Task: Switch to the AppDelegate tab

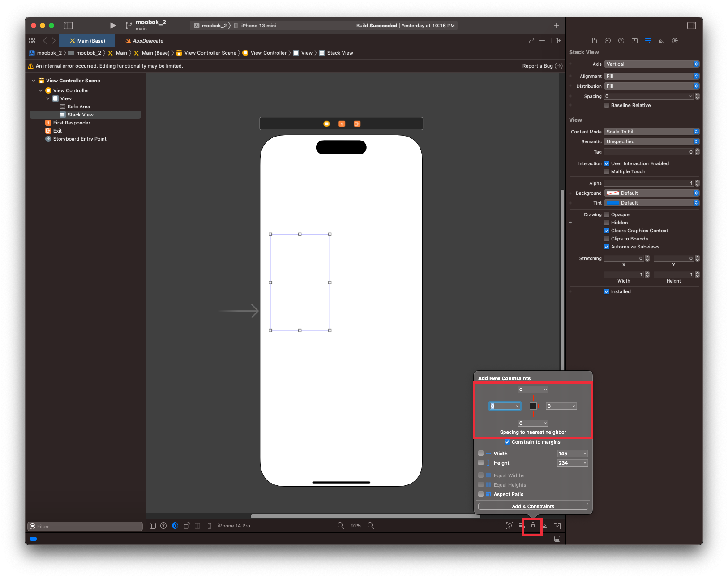Action: click(144, 41)
